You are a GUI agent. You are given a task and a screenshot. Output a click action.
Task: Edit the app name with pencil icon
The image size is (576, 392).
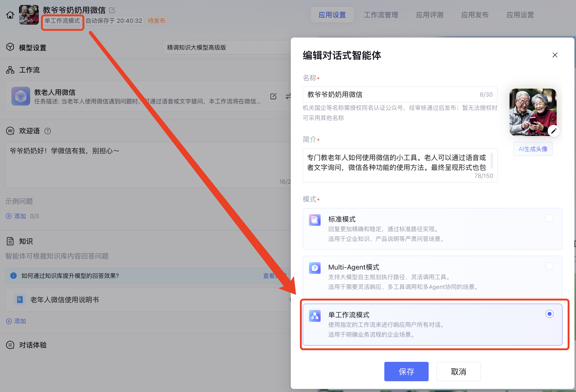click(112, 10)
